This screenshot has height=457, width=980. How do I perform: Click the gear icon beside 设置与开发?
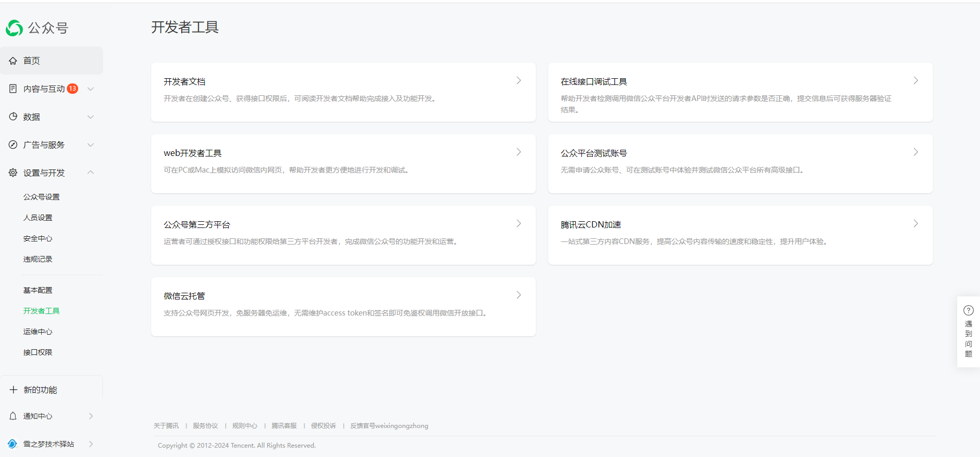[x=13, y=173]
